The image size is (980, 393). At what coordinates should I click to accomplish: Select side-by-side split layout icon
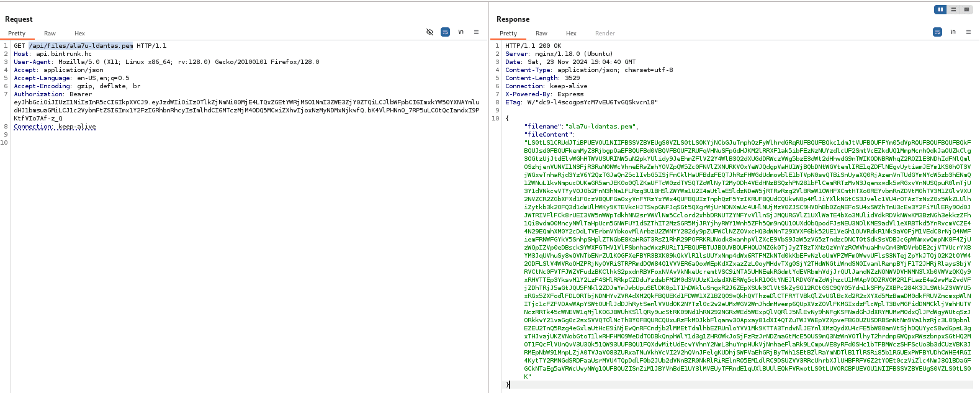(x=941, y=9)
